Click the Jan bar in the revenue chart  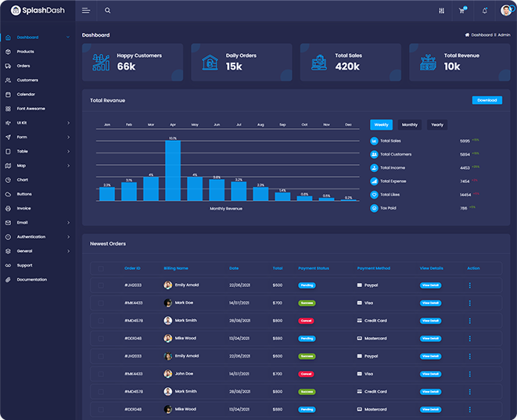pyautogui.click(x=107, y=194)
